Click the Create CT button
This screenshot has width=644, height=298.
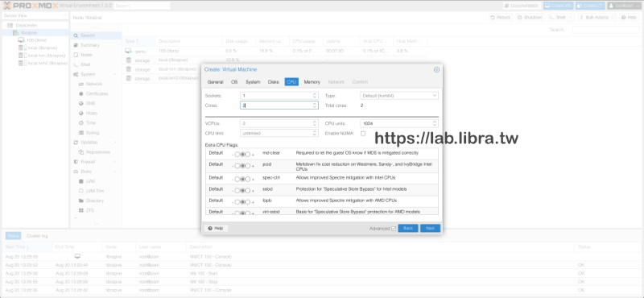(590, 6)
